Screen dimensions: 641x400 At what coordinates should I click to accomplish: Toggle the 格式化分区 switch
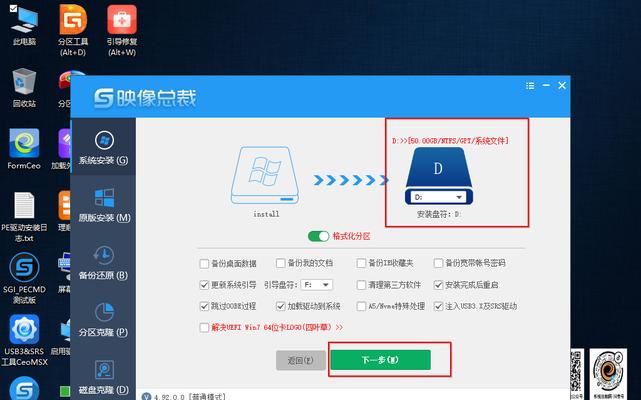pos(318,236)
